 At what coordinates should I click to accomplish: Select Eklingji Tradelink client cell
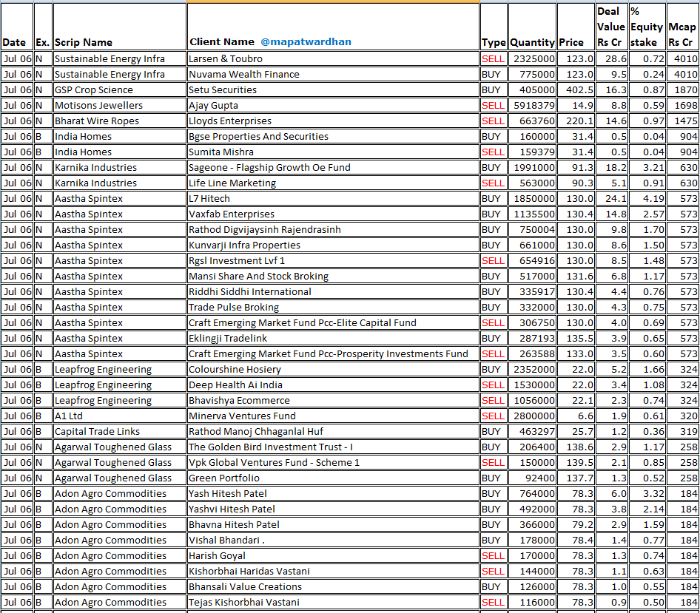(x=334, y=339)
